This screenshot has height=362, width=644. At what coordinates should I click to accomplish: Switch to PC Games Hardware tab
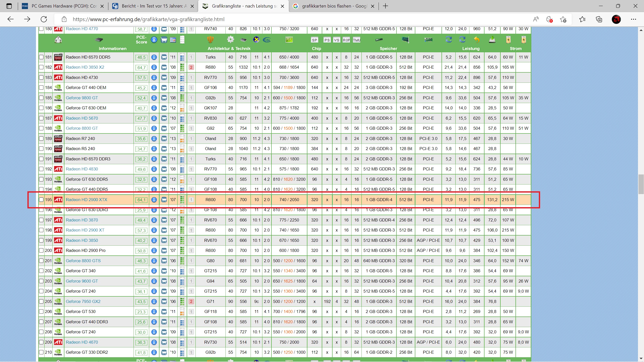[x=63, y=6]
